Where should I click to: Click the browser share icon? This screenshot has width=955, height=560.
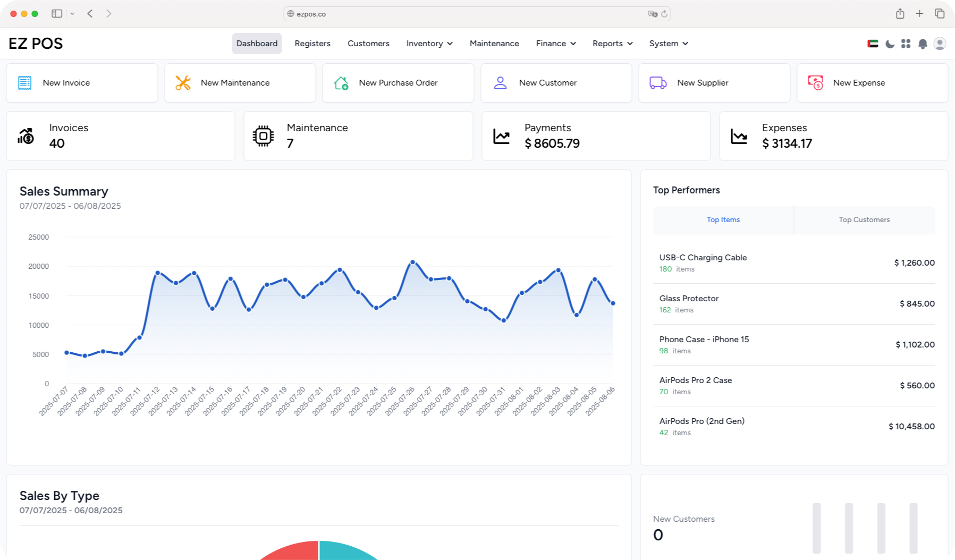click(x=900, y=14)
